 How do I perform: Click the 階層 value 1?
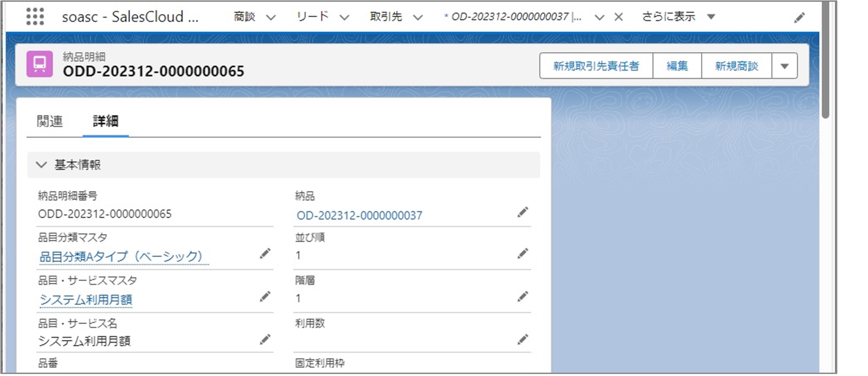pyautogui.click(x=298, y=298)
